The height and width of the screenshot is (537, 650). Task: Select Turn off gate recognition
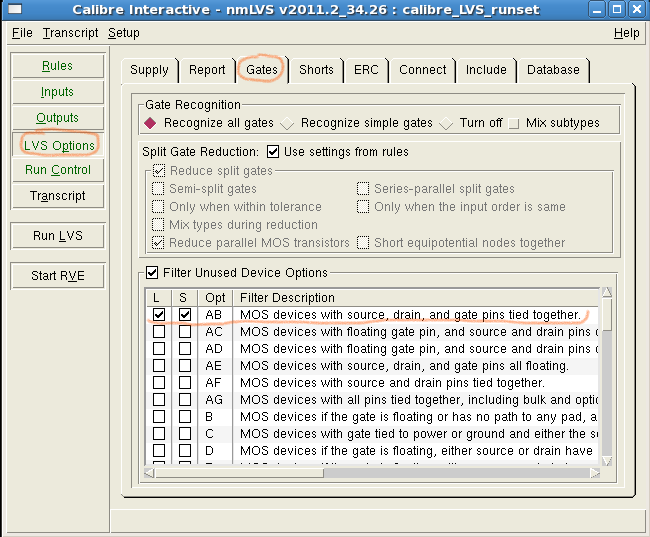pos(471,123)
